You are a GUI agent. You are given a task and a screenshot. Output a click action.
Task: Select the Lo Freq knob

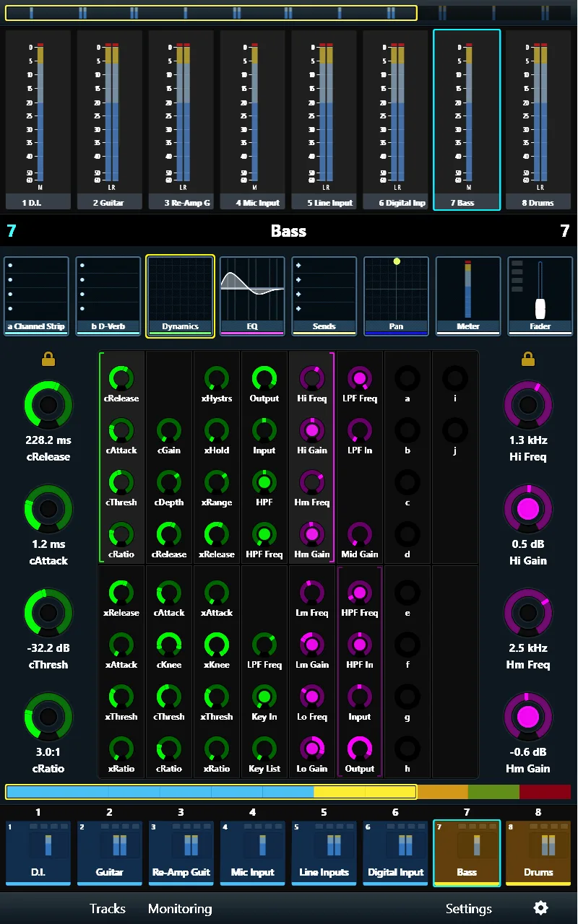312,697
